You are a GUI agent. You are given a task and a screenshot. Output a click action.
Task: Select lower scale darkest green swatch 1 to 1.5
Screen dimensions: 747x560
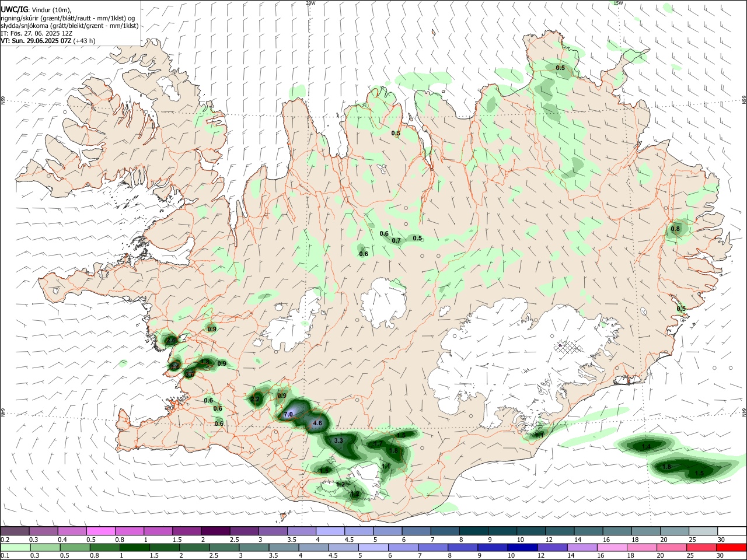coord(135,548)
